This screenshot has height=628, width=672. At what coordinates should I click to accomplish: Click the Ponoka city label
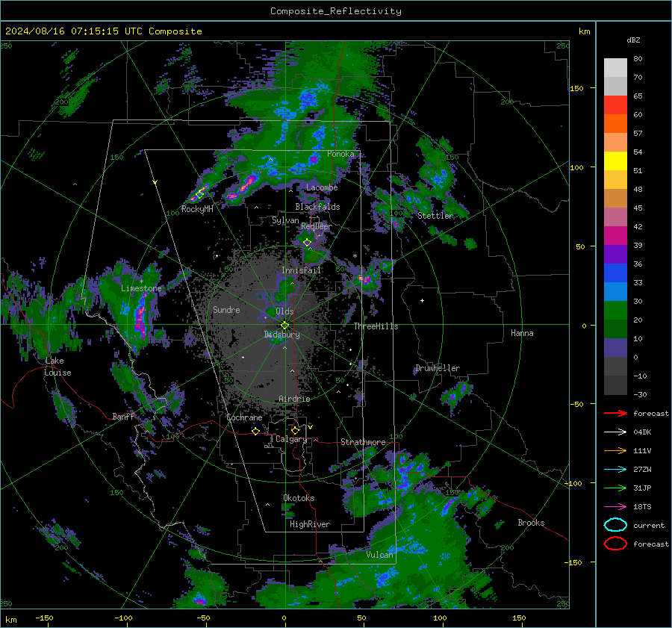coord(340,154)
